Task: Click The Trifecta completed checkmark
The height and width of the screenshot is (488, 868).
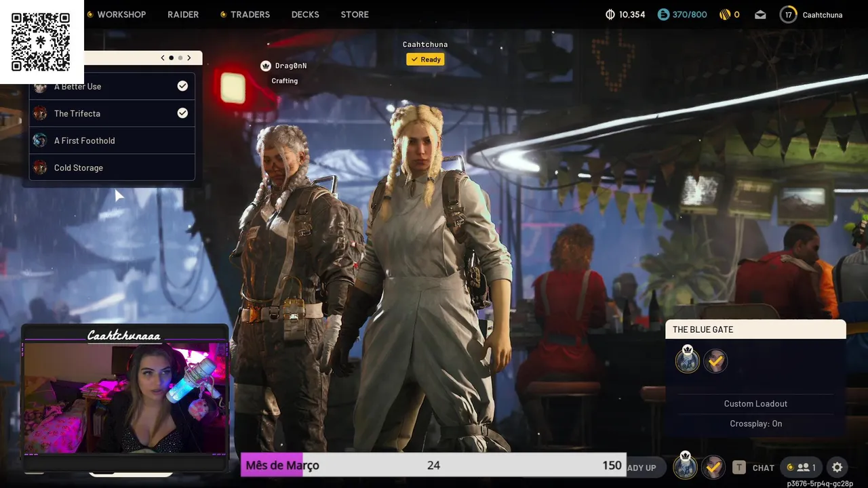Action: 182,113
